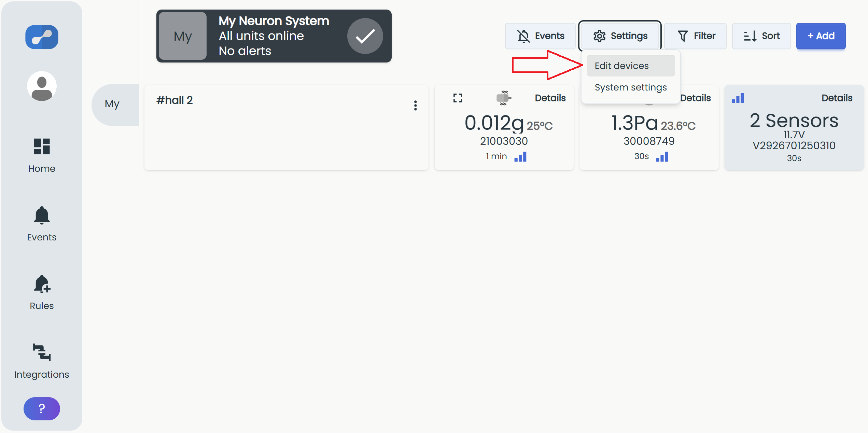Click the signal strength icon beside 1 min
The image size is (868, 433).
[x=520, y=157]
